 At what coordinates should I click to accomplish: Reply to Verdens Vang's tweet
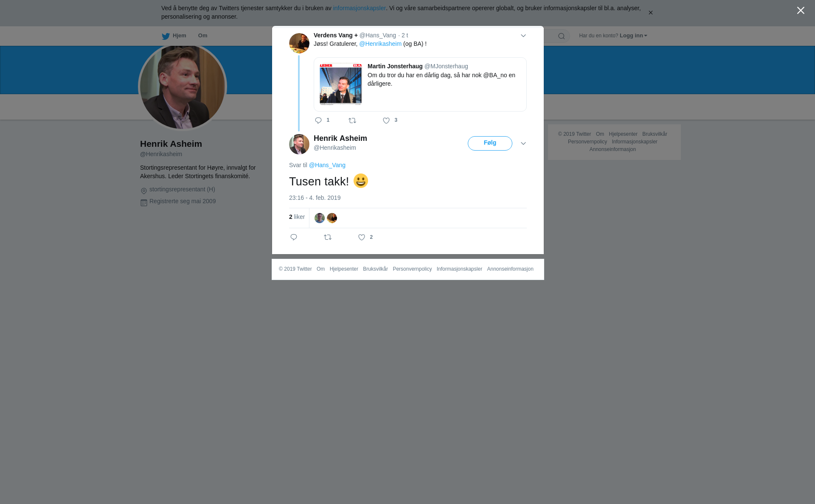[318, 120]
